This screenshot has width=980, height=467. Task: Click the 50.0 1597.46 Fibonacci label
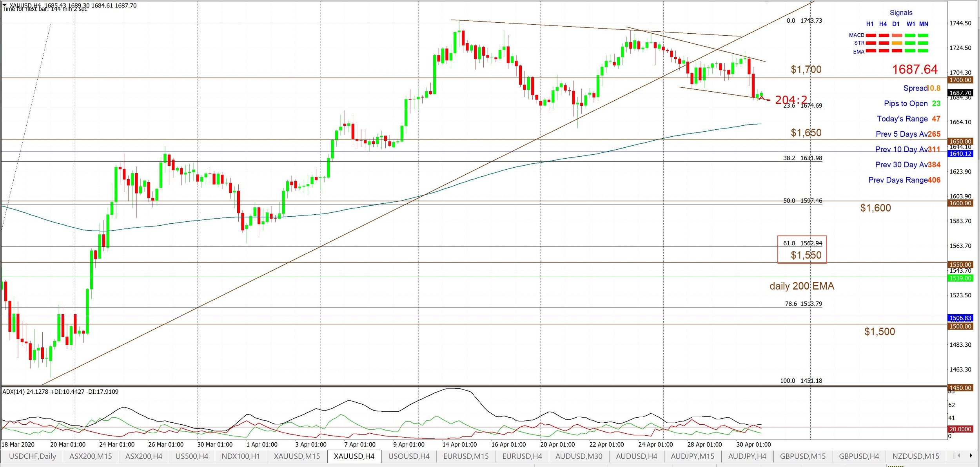click(802, 201)
